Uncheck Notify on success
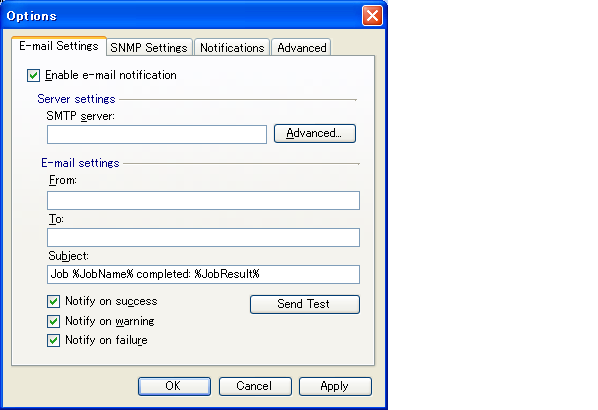This screenshot has width=598, height=410. click(x=53, y=302)
